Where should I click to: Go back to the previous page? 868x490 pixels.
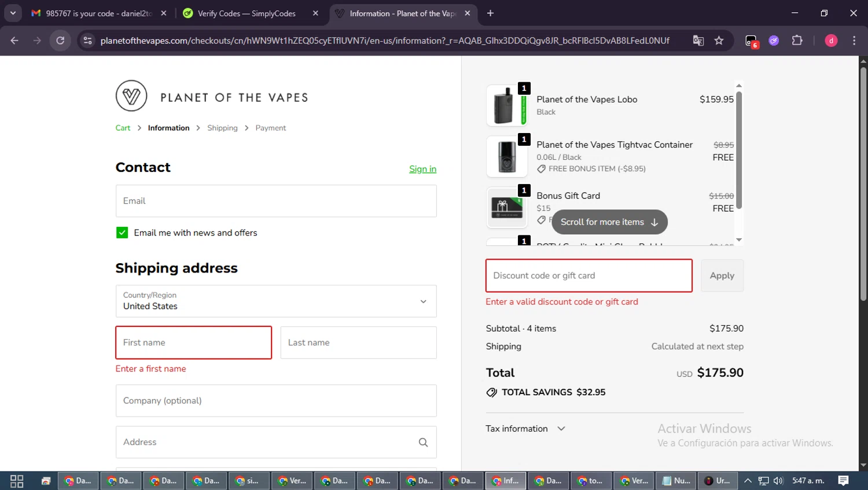click(14, 40)
